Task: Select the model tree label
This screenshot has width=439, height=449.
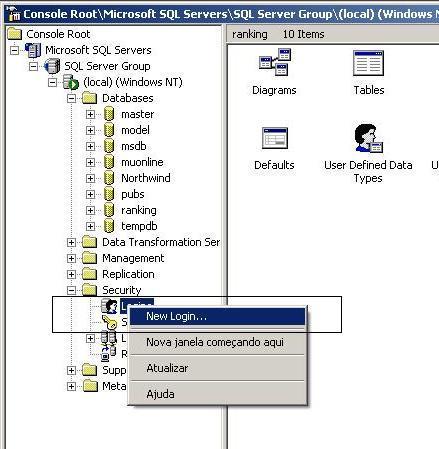Action: coord(135,130)
